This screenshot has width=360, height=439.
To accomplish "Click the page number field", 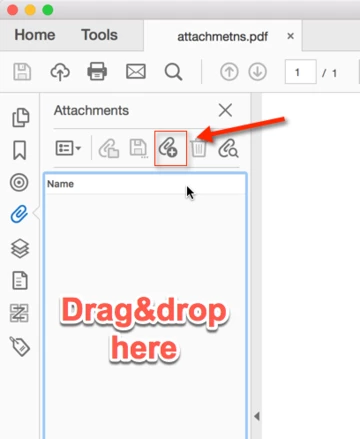I will tap(300, 72).
